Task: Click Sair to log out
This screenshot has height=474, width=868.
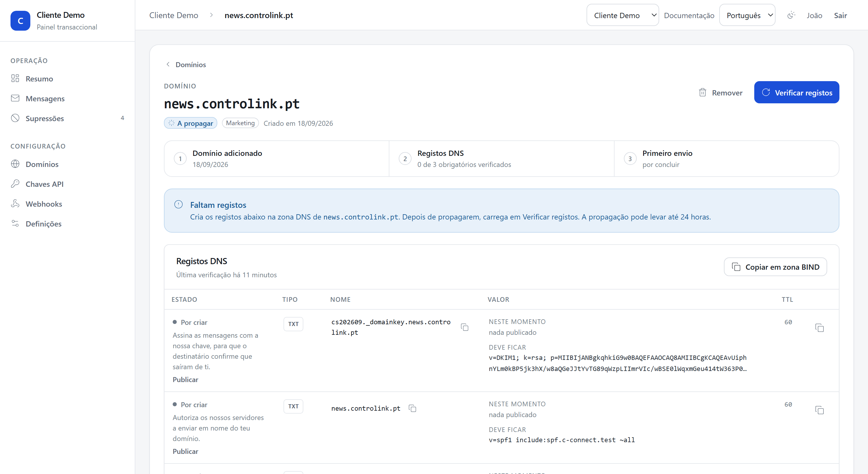Action: click(x=840, y=15)
